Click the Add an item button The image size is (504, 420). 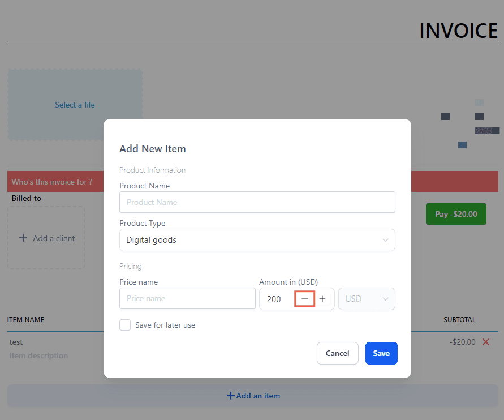tap(253, 396)
